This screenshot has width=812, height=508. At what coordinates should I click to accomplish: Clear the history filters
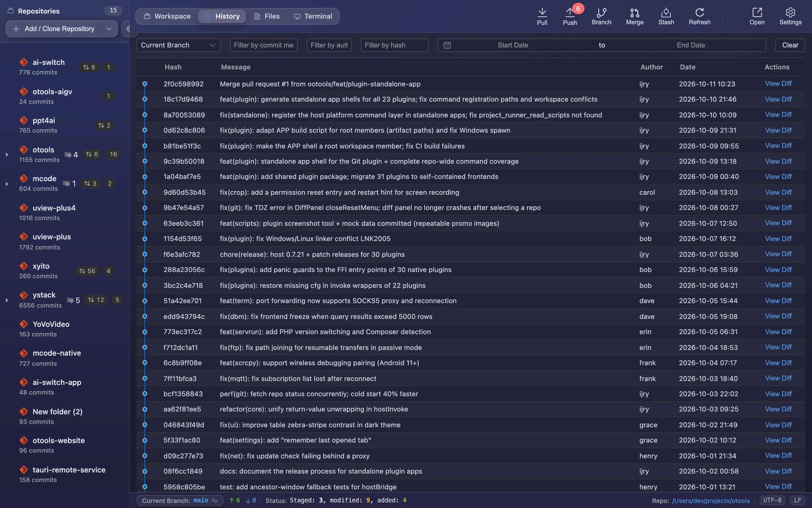(x=790, y=45)
